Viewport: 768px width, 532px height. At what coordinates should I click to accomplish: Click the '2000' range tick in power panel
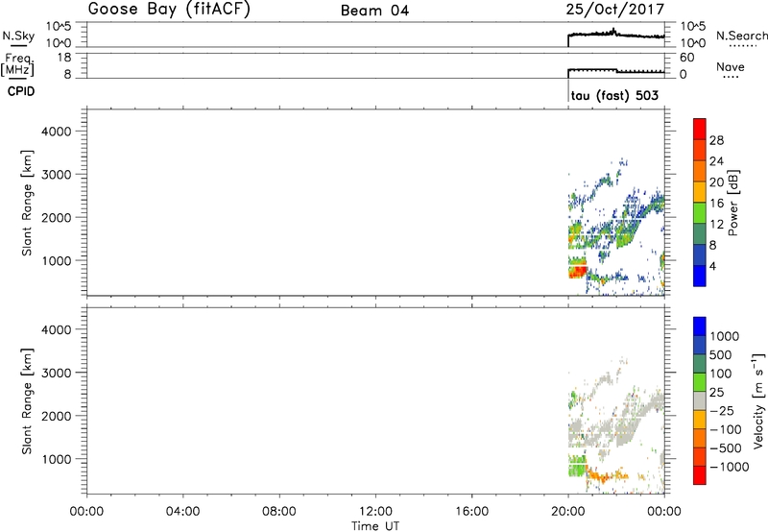pos(57,217)
